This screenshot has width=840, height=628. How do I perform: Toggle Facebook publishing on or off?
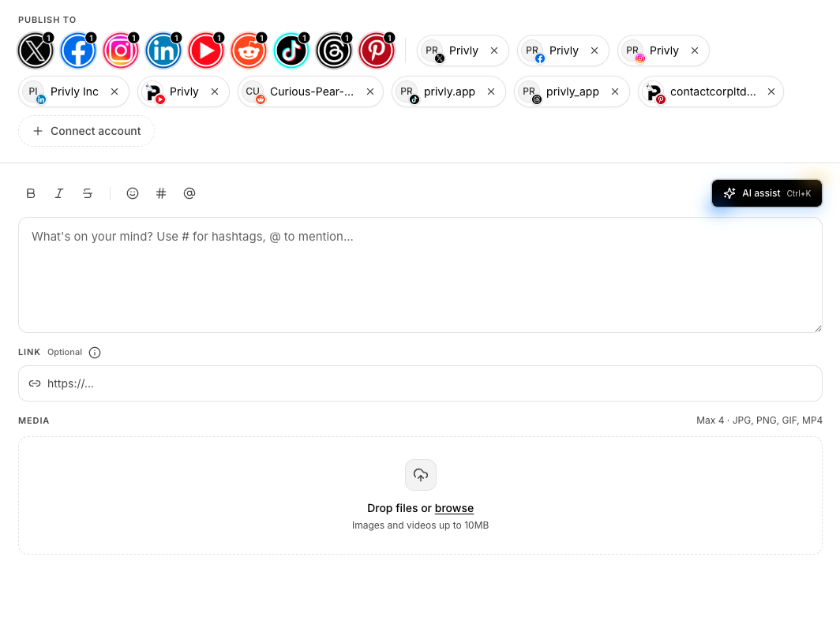click(78, 50)
